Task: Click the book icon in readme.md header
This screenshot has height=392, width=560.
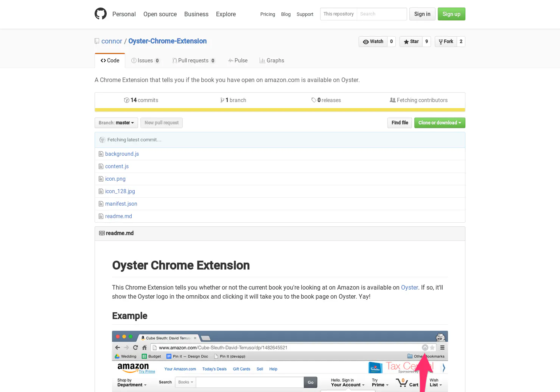Action: click(102, 233)
